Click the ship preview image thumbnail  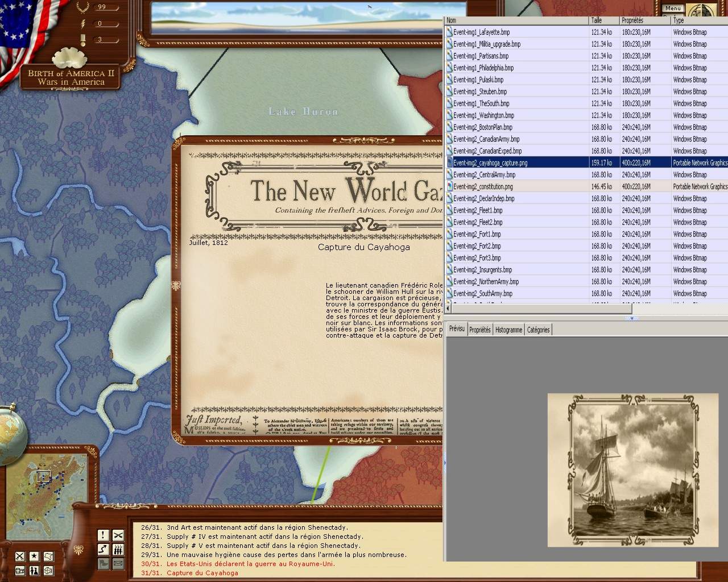633,469
